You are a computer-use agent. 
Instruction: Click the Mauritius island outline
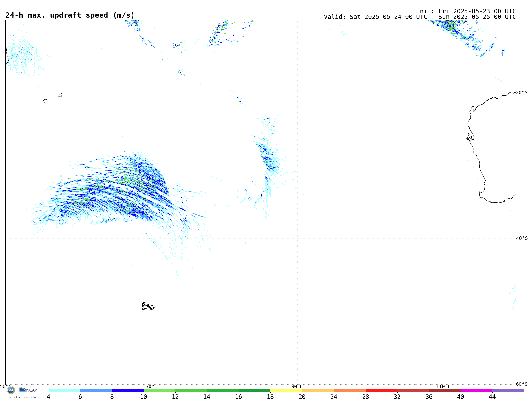click(x=60, y=95)
